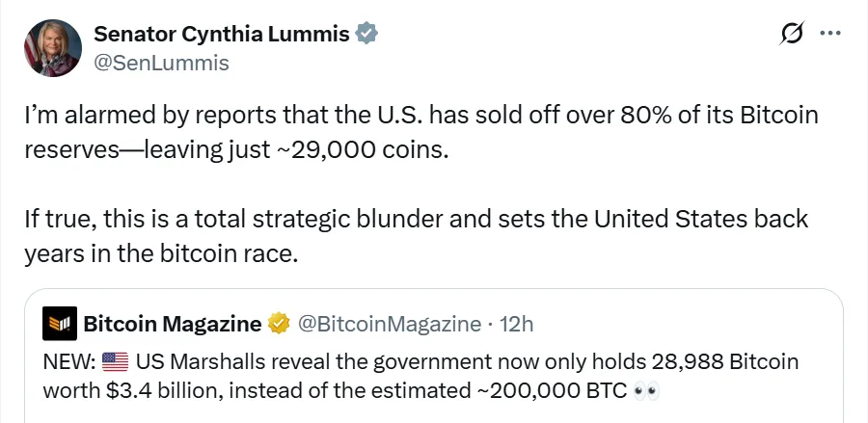Click the Grok slashed-circle icon
This screenshot has height=423, width=868.
[791, 35]
